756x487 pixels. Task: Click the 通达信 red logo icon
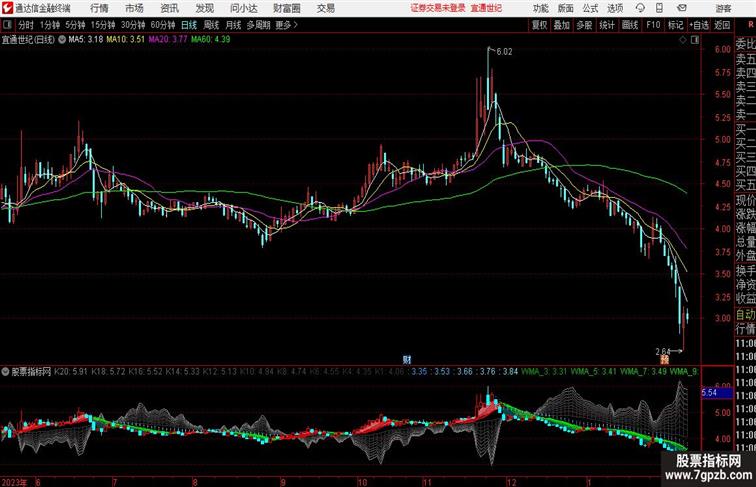(7, 8)
